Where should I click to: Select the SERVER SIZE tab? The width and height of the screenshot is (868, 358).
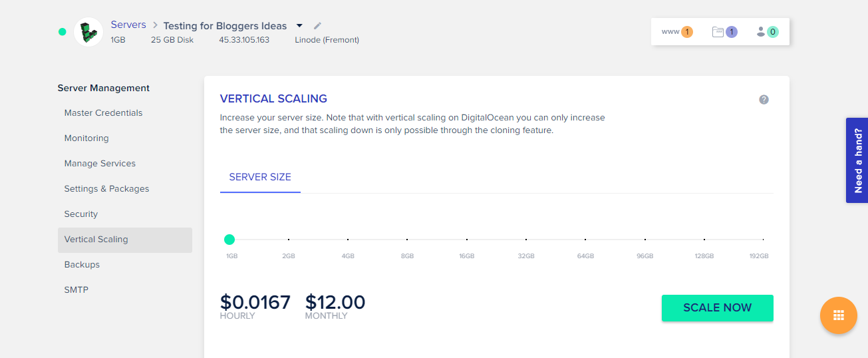click(260, 177)
